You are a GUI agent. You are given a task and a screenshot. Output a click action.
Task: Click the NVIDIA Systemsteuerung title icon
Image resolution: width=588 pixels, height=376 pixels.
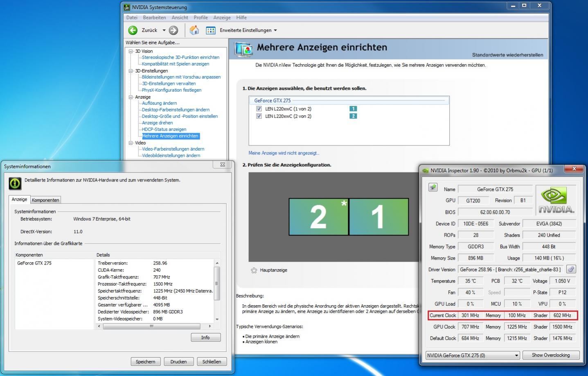[x=127, y=7]
